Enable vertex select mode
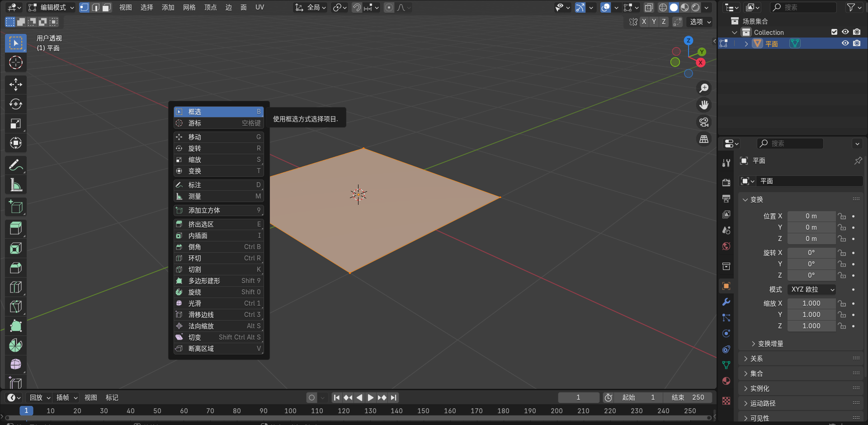Viewport: 868px width, 425px height. click(x=84, y=7)
